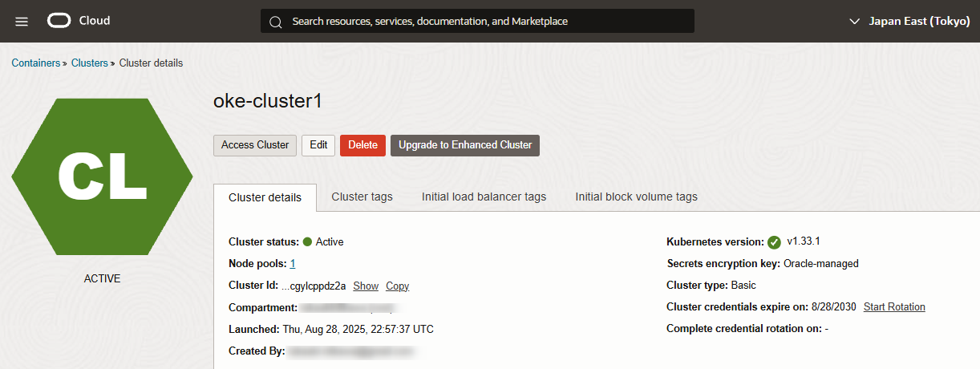The width and height of the screenshot is (980, 369).
Task: Click the oke-cluster1 title
Action: pos(268,101)
